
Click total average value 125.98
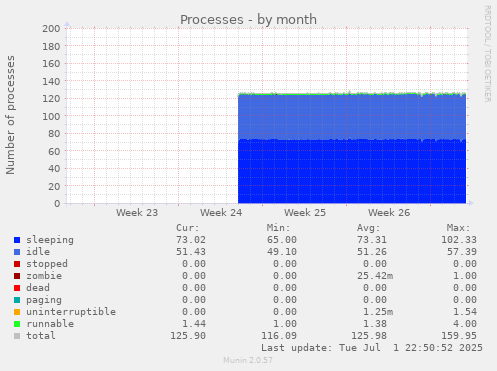[x=369, y=336]
